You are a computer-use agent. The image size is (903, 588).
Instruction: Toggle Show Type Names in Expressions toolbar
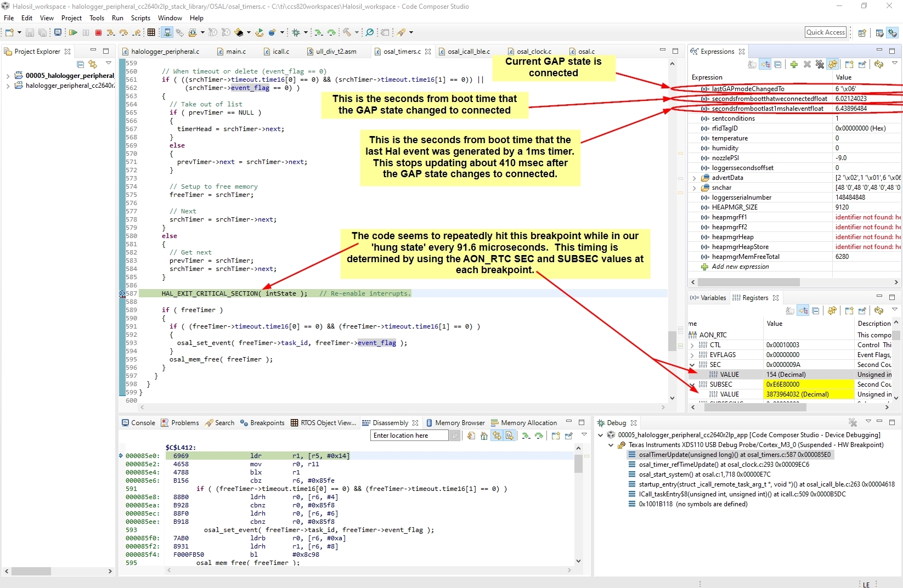(x=752, y=64)
